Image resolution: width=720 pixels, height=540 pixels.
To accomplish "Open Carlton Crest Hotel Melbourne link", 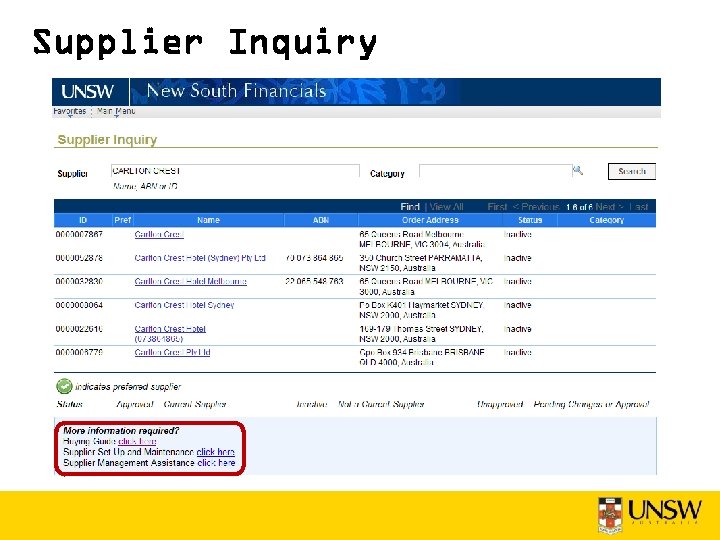I will 191,281.
